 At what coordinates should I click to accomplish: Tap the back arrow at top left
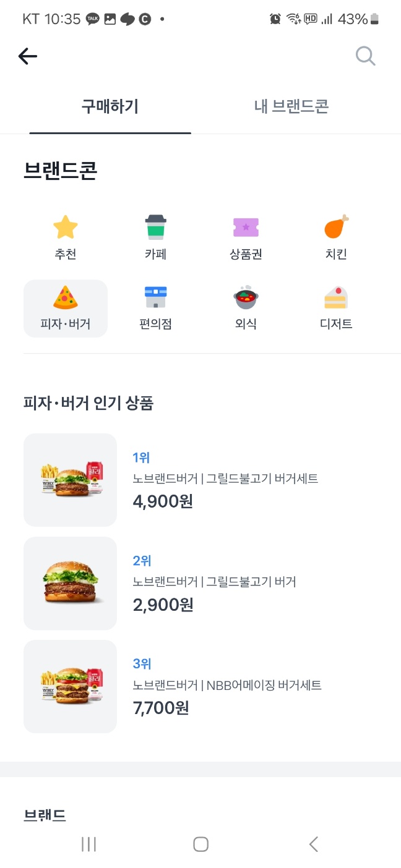pos(27,56)
